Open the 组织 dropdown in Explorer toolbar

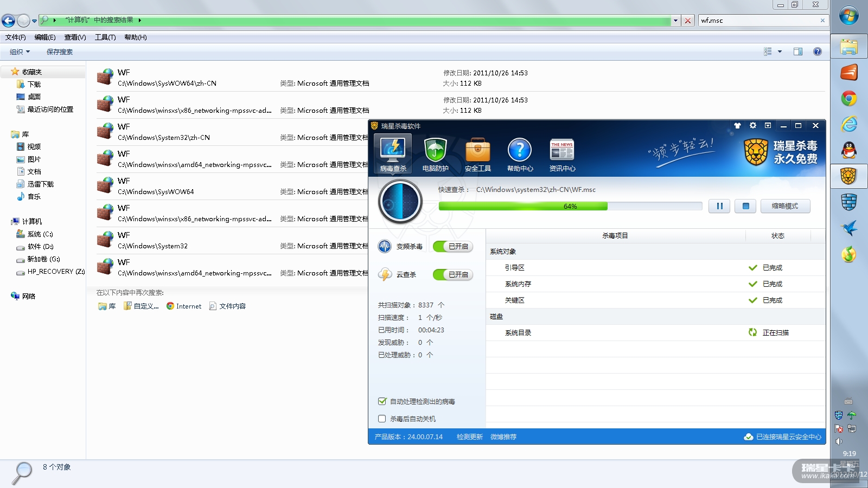(20, 52)
